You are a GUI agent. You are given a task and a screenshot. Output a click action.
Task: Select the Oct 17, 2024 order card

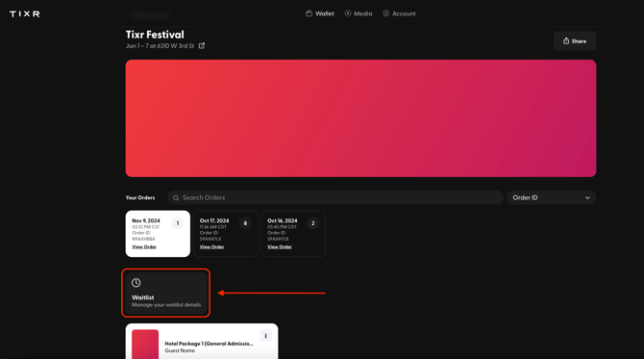(x=226, y=234)
